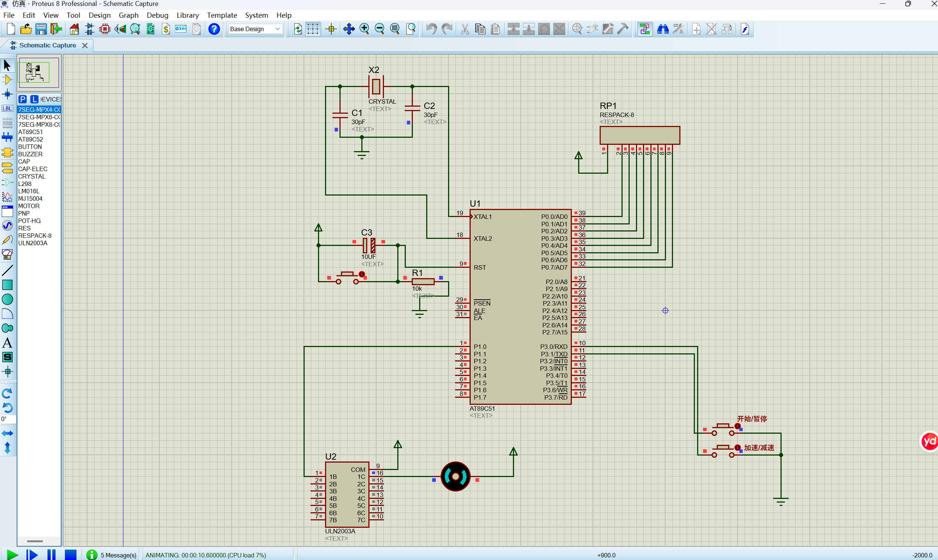Image resolution: width=938 pixels, height=560 pixels.
Task: Open the Debug menu
Action: click(x=158, y=15)
